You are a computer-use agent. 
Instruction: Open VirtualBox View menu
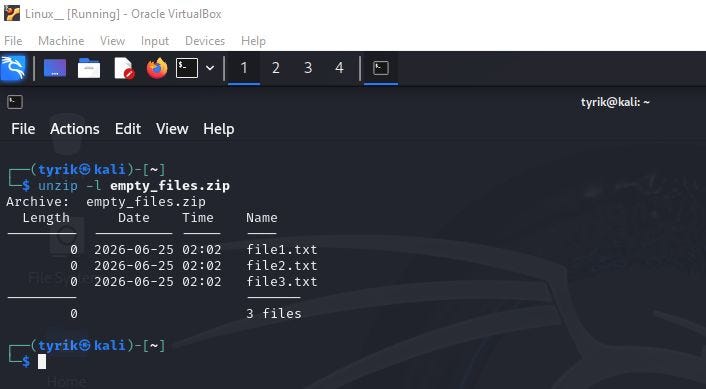113,41
